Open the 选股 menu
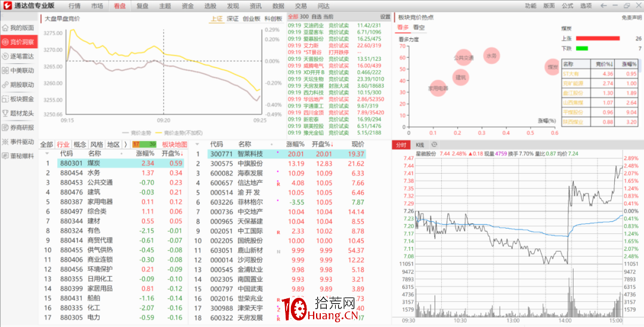This screenshot has height=327, width=644. (210, 6)
